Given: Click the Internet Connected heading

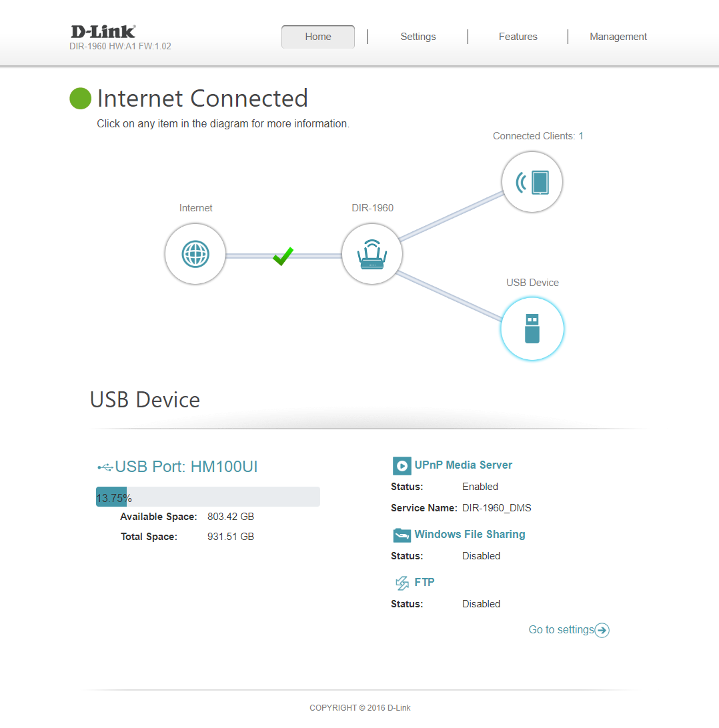Looking at the screenshot, I should pos(203,99).
